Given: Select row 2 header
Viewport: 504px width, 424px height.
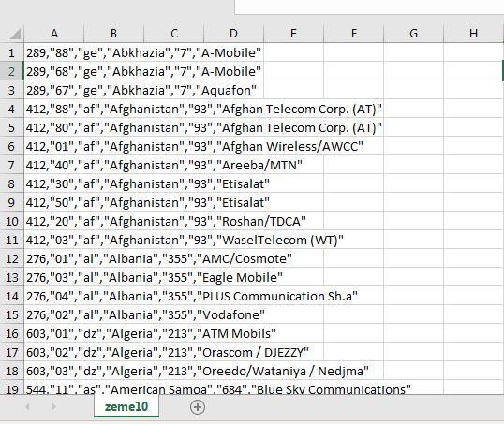Looking at the screenshot, I should pos(11,71).
